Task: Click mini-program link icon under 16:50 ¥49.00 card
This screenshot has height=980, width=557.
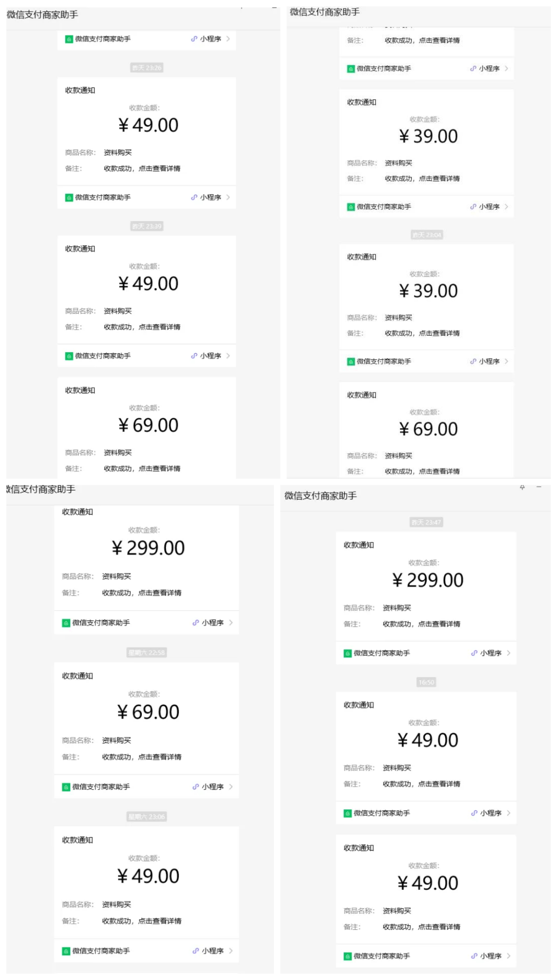Action: click(x=474, y=813)
